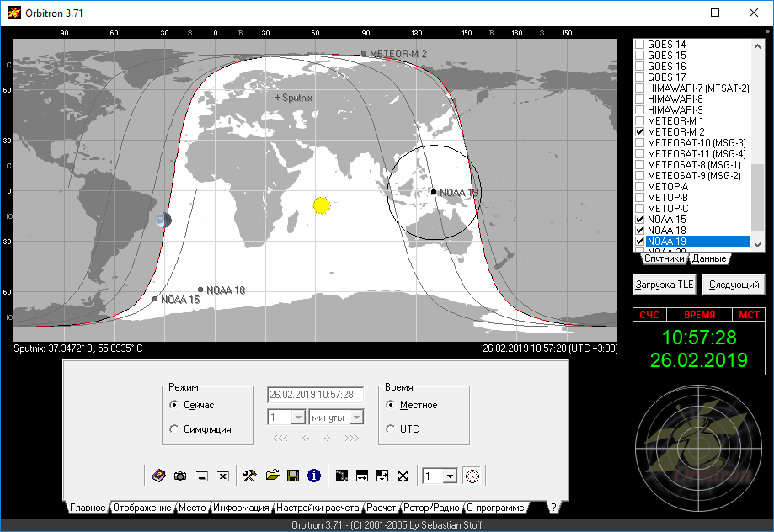
Task: Open the help book icon
Action: point(159,476)
